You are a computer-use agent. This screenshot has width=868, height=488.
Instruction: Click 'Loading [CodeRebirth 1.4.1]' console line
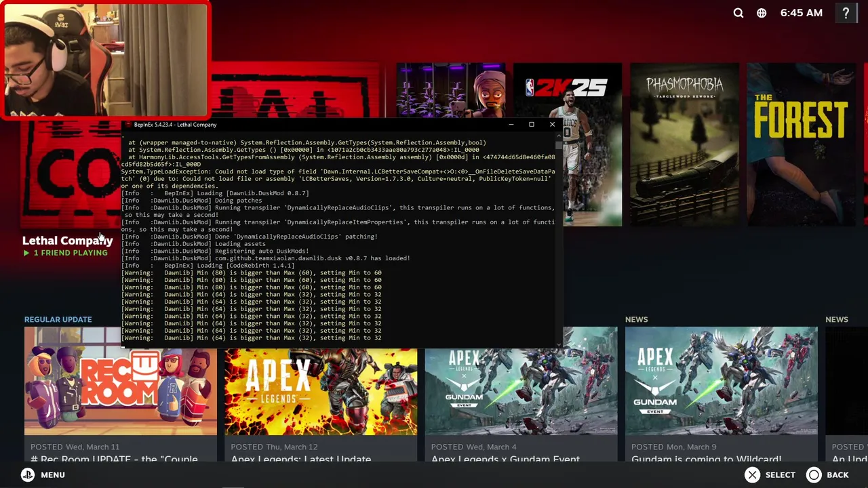(x=208, y=266)
